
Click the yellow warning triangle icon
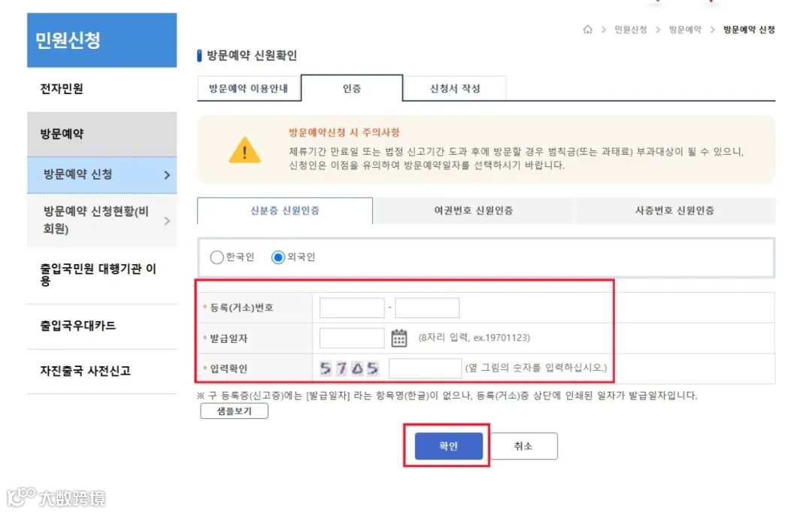click(244, 150)
